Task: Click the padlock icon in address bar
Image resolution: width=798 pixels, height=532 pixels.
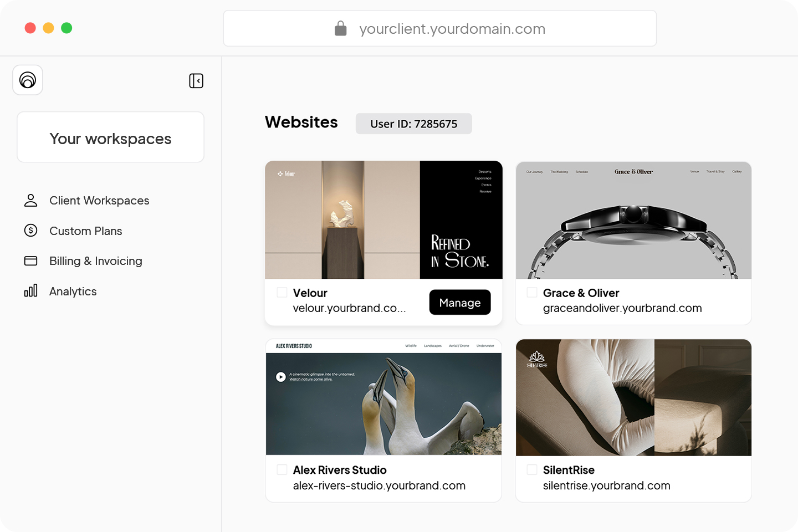Action: (341, 28)
